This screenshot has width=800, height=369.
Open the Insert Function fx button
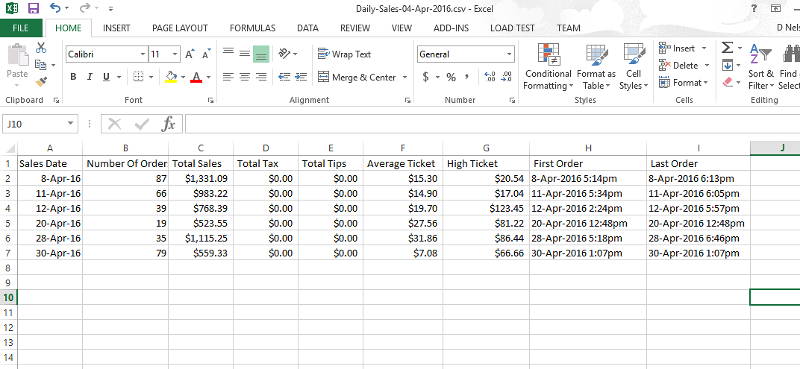click(168, 124)
